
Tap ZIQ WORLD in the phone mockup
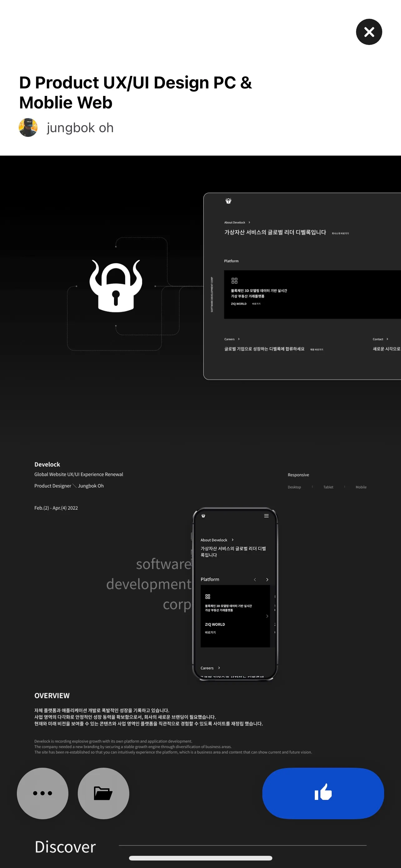[215, 624]
